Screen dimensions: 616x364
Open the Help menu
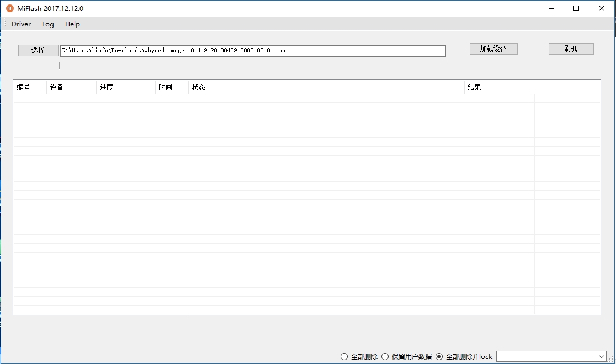pyautogui.click(x=72, y=24)
